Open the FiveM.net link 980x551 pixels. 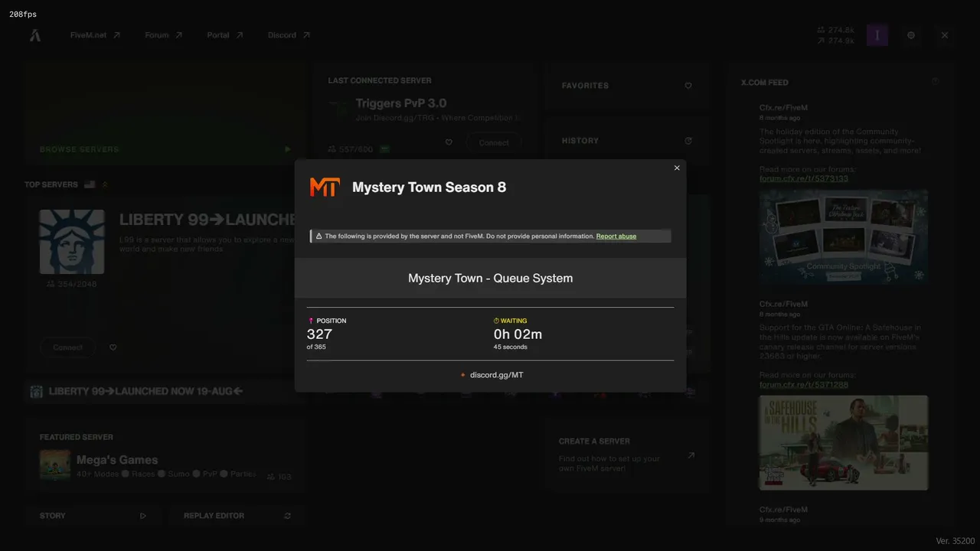click(x=95, y=35)
